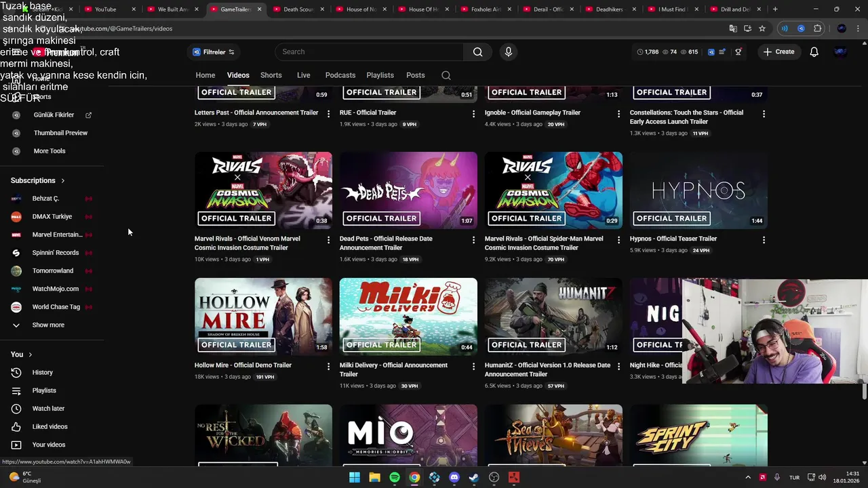Image resolution: width=868 pixels, height=488 pixels.
Task: Click the Create button
Action: (778, 52)
